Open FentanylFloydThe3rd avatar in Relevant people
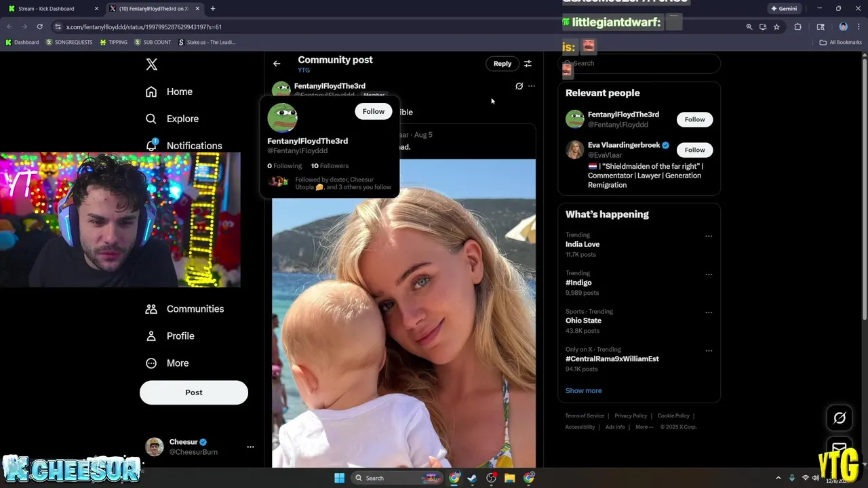The image size is (868, 488). pyautogui.click(x=575, y=119)
